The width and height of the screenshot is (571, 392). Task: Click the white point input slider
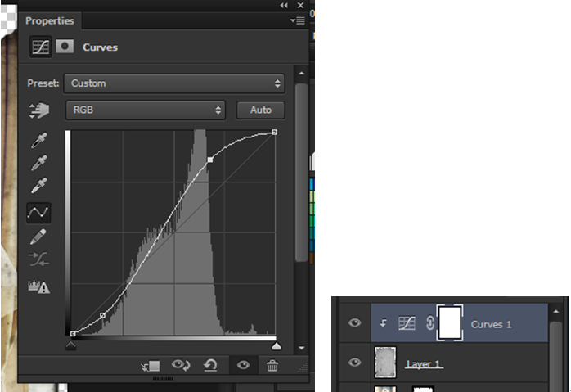pos(277,345)
